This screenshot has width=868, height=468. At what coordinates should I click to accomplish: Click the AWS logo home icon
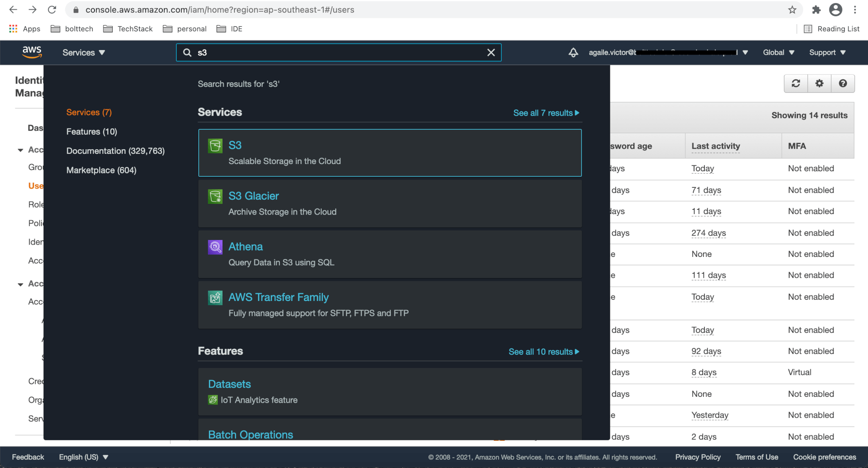coord(32,53)
